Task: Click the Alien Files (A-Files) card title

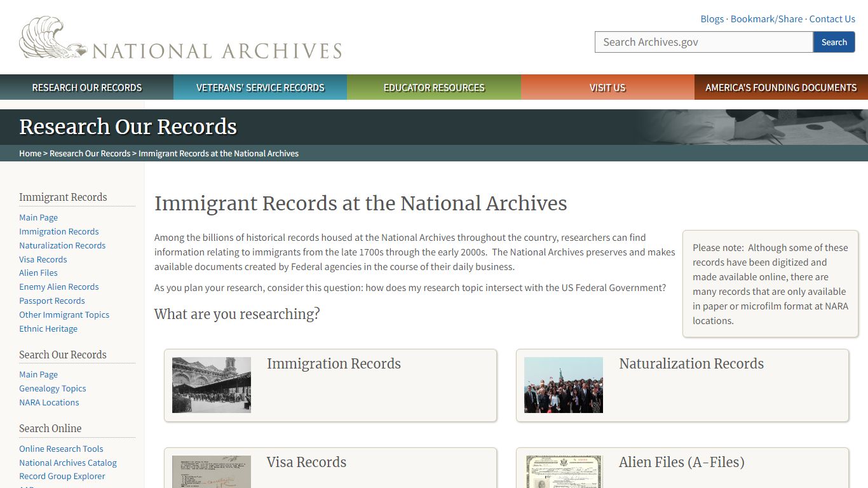Action: pyautogui.click(x=682, y=462)
